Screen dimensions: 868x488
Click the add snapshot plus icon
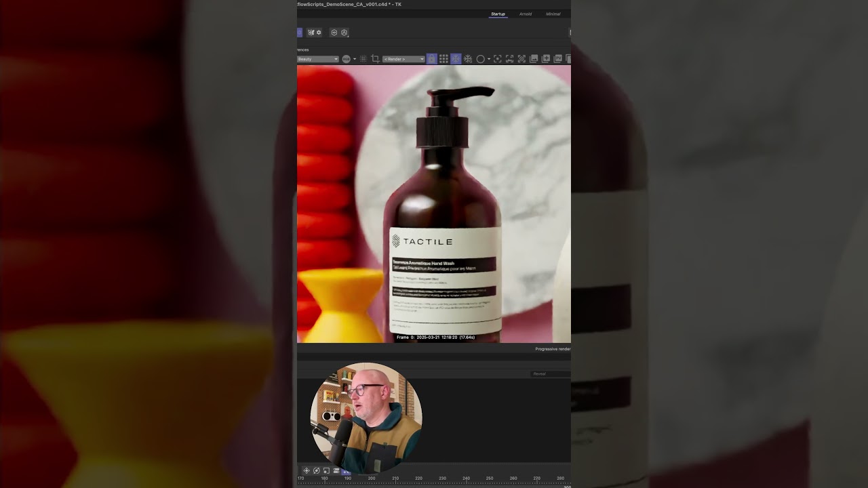pyautogui.click(x=546, y=59)
